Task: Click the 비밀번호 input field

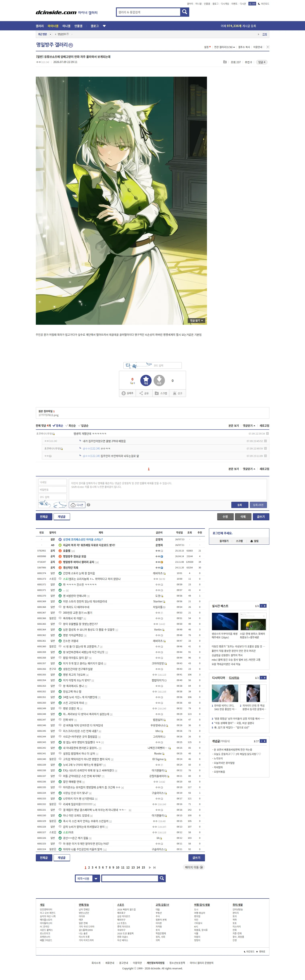Action: point(52,490)
